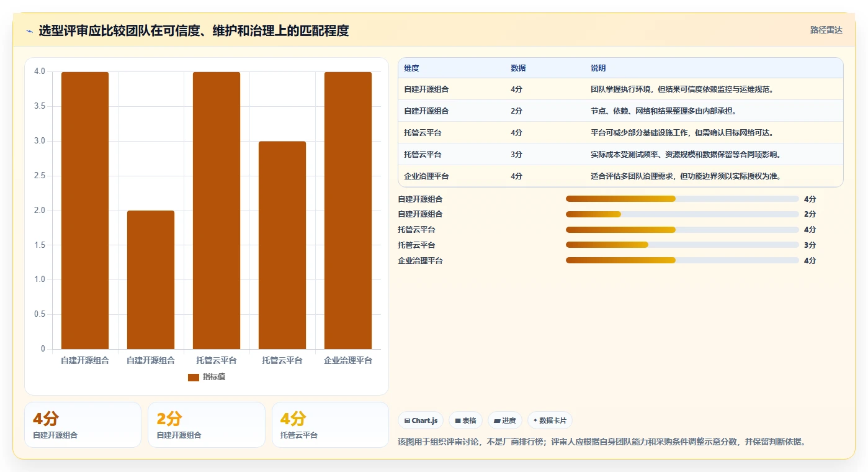Image resolution: width=868 pixels, height=472 pixels.
Task: Select the 数据卡片 chip label
Action: 553,420
